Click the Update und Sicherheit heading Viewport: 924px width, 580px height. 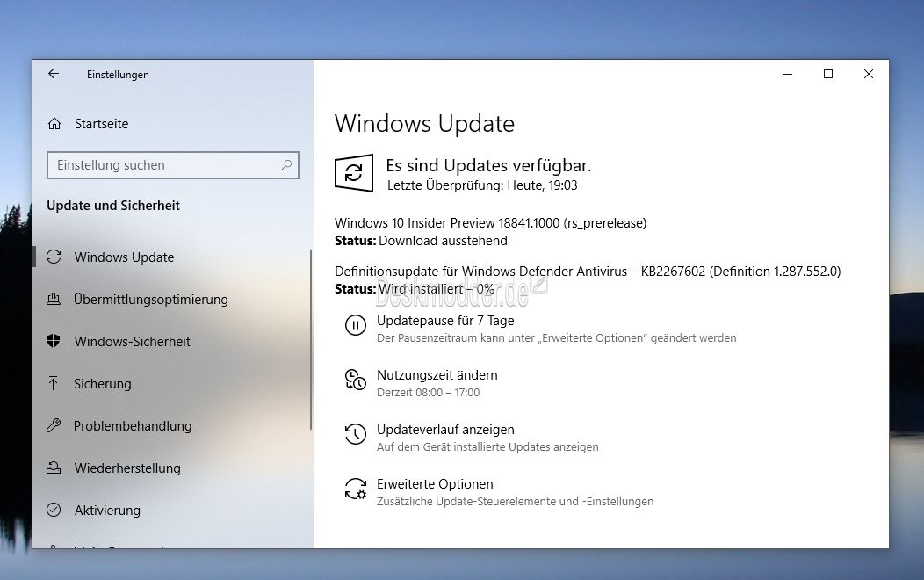pos(113,205)
